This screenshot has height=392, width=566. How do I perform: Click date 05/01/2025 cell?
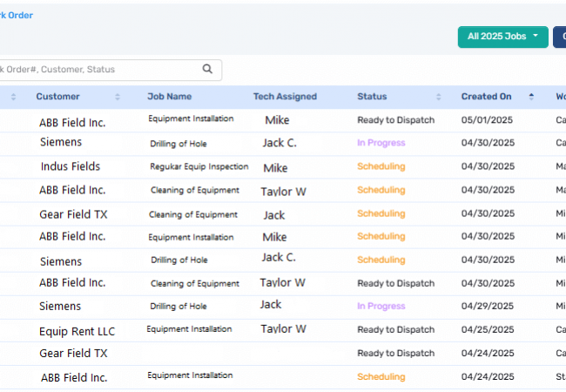487,120
